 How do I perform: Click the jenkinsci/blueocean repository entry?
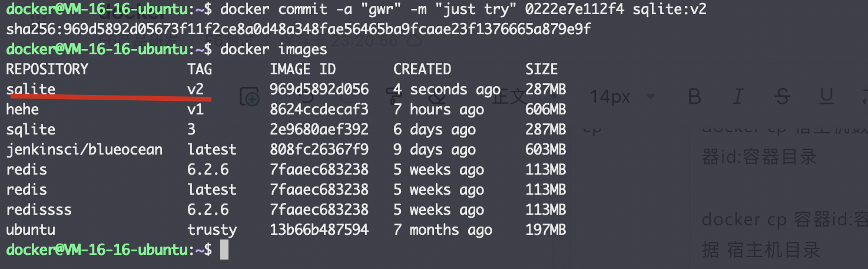[x=84, y=150]
